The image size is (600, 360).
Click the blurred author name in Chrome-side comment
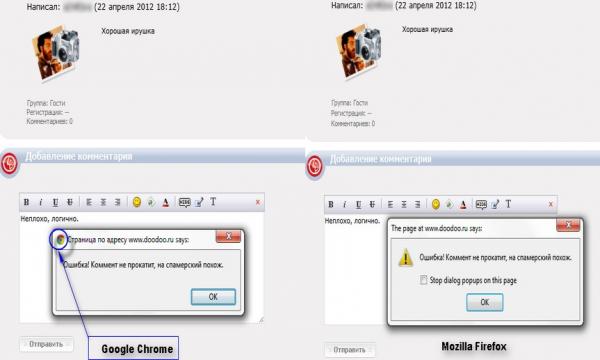(77, 7)
